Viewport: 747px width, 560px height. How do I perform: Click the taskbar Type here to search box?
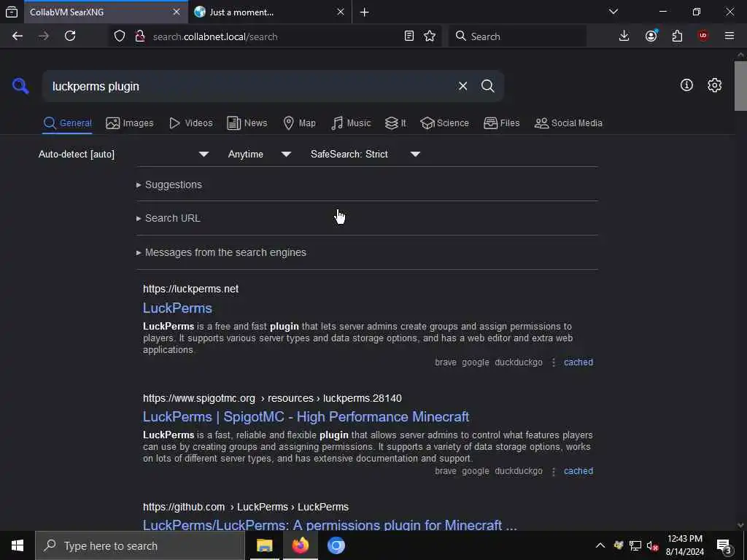pos(139,545)
